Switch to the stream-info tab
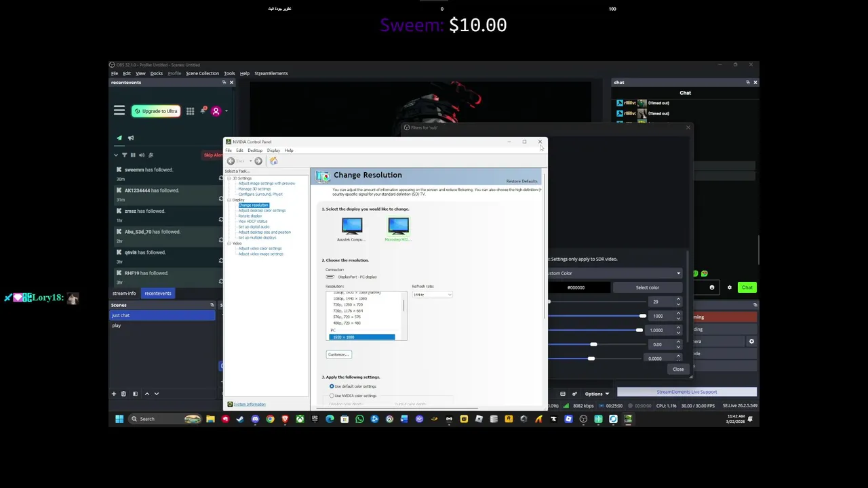 (x=124, y=293)
